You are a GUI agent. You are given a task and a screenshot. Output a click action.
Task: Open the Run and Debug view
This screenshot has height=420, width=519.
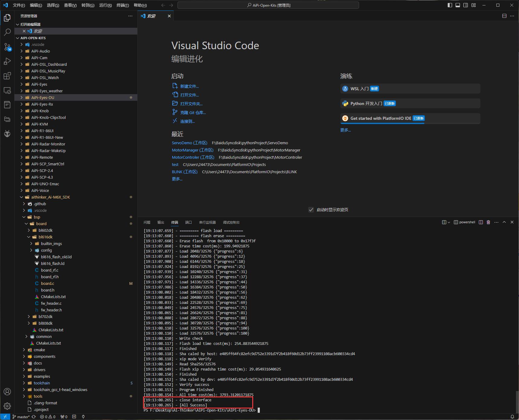pos(7,61)
